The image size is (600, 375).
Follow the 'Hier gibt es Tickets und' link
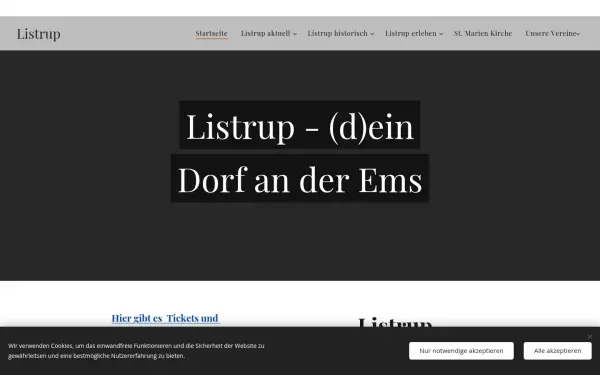click(165, 318)
